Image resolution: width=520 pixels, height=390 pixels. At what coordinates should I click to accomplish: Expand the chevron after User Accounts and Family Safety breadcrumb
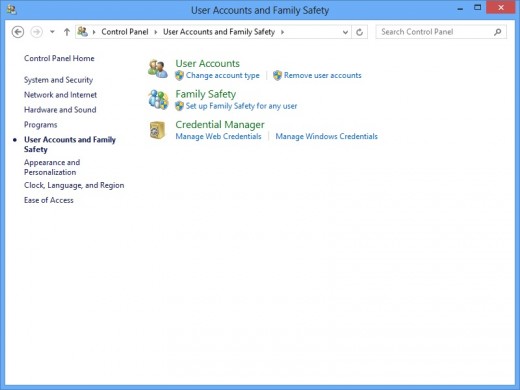click(282, 32)
